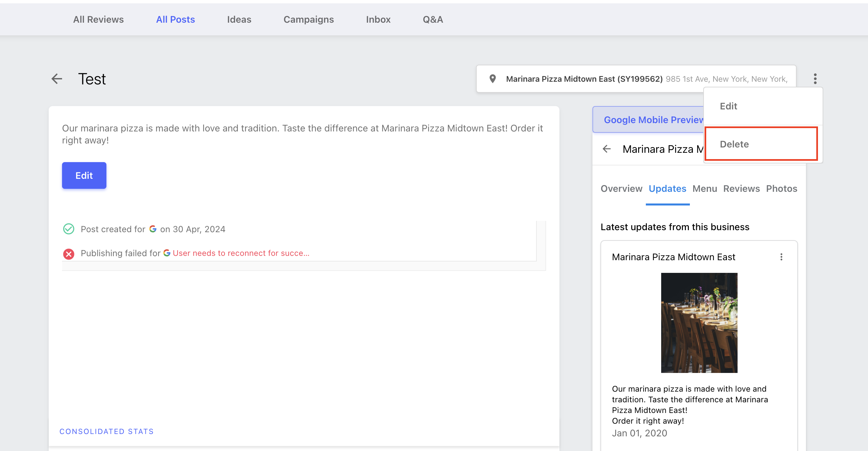Click 'Marinara Pizza Midtown East' update card title
The height and width of the screenshot is (451, 868).
pos(673,257)
